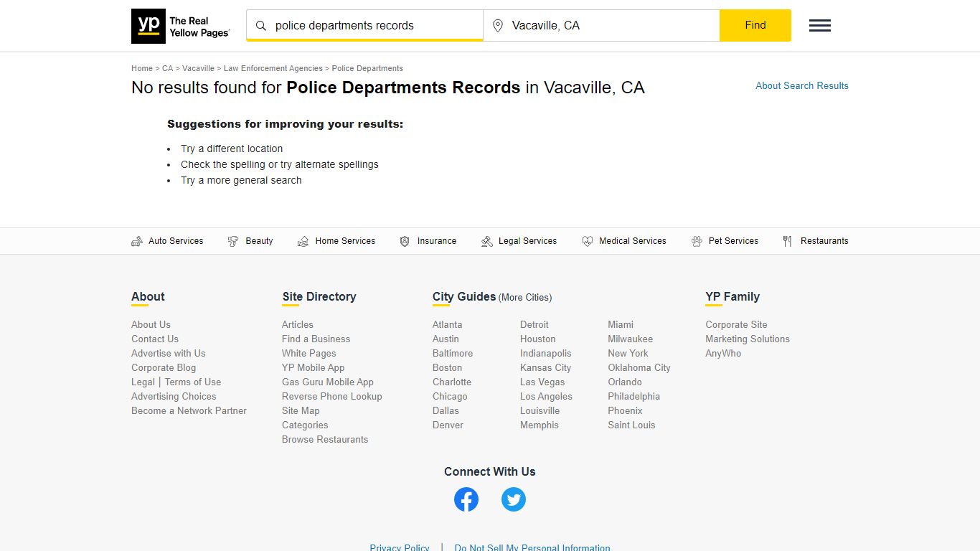Open Gas Guru Mobile App link

(x=328, y=382)
